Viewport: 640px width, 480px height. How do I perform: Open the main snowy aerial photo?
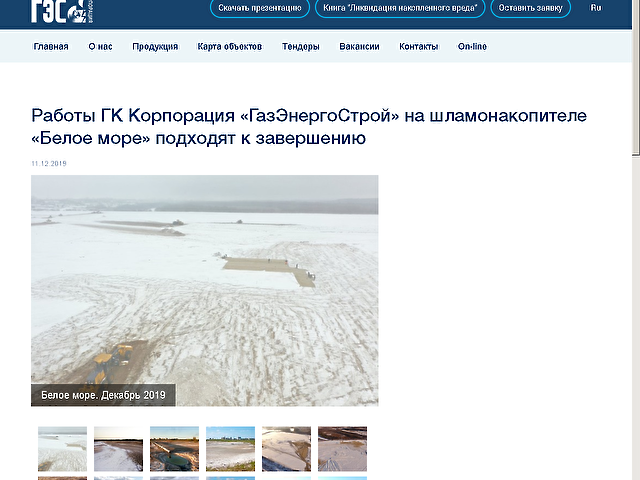click(204, 291)
